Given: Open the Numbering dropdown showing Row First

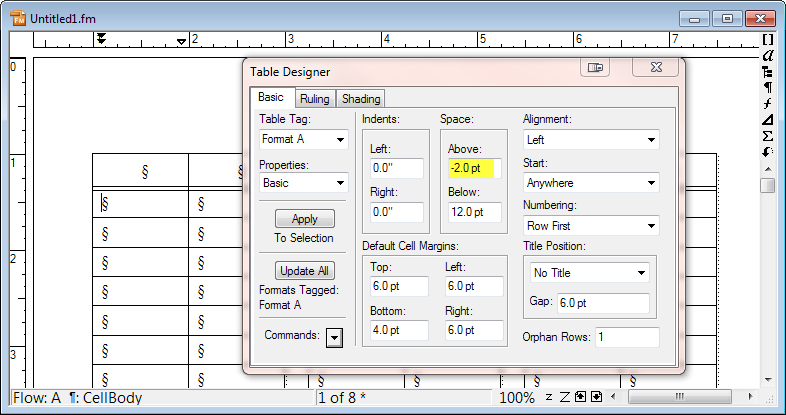Looking at the screenshot, I should click(x=651, y=226).
